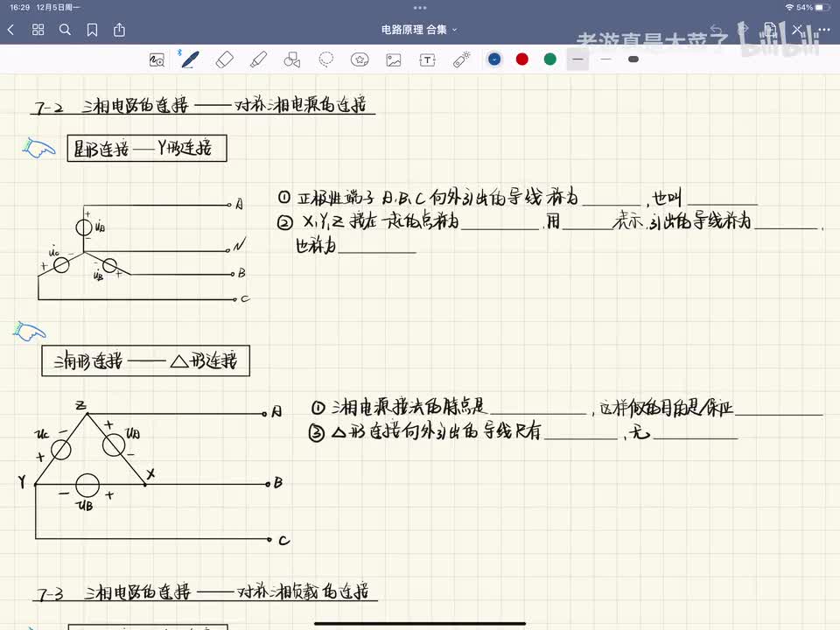
Task: Choose the green pen color swatch
Action: click(550, 59)
